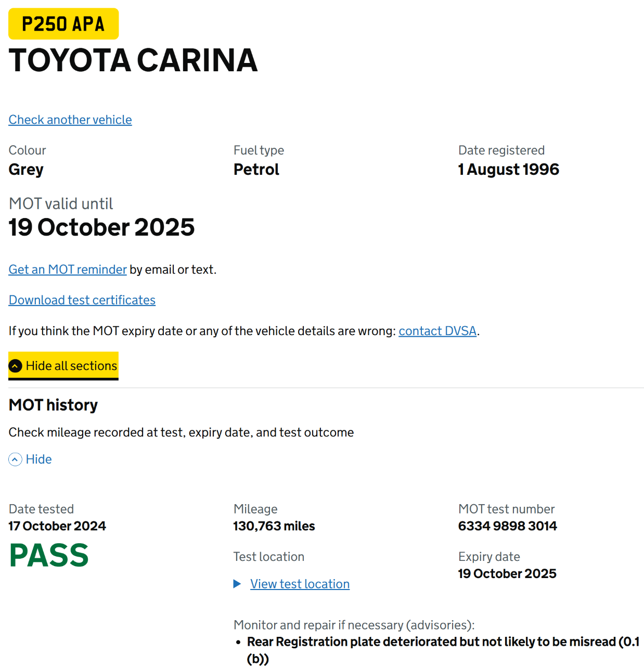The image size is (644, 666).
Task: Click the circular chevron icon beside Hide all sections
Action: [x=16, y=366]
